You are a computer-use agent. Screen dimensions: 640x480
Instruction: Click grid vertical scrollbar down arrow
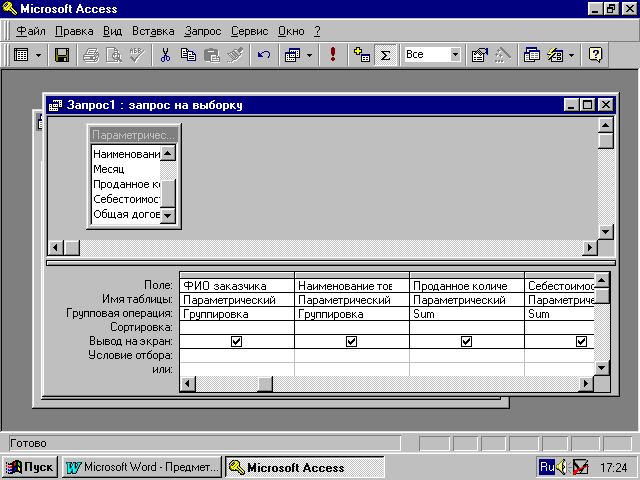tap(602, 368)
